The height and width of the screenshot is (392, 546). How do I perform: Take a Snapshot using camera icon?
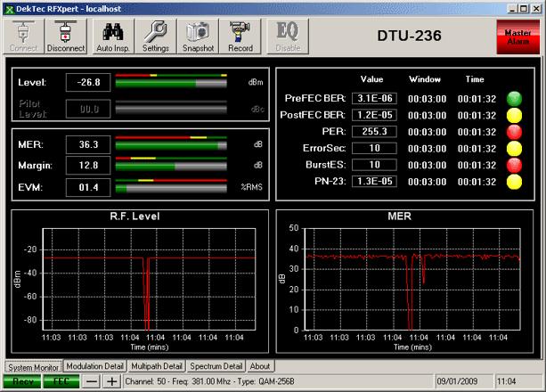(197, 37)
